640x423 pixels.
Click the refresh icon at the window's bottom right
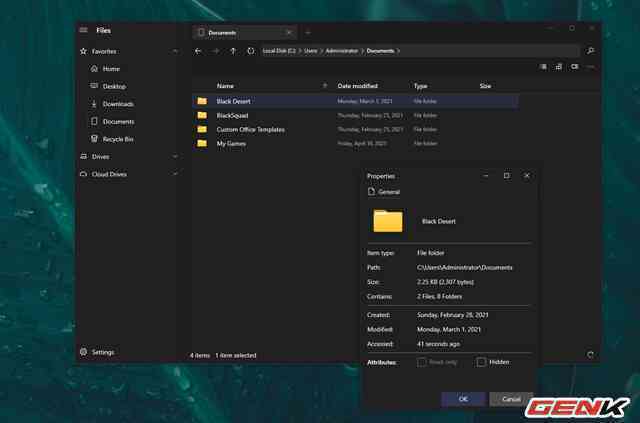[x=590, y=354]
